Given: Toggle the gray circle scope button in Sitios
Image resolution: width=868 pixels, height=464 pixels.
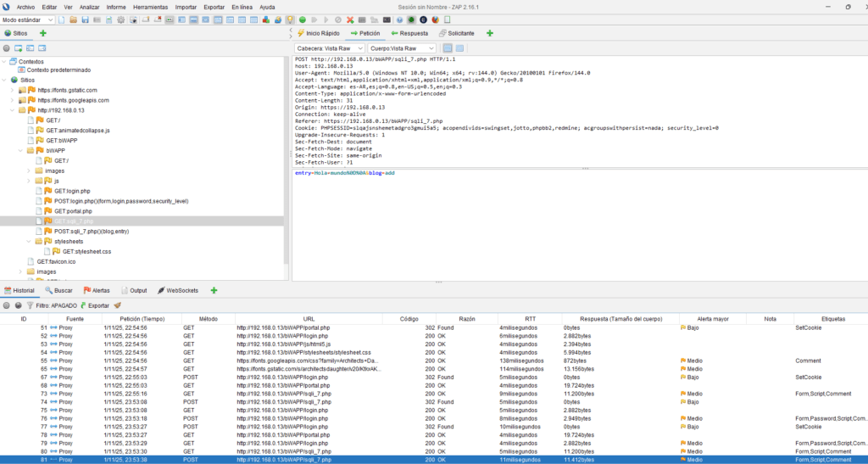Looking at the screenshot, I should pyautogui.click(x=7, y=48).
